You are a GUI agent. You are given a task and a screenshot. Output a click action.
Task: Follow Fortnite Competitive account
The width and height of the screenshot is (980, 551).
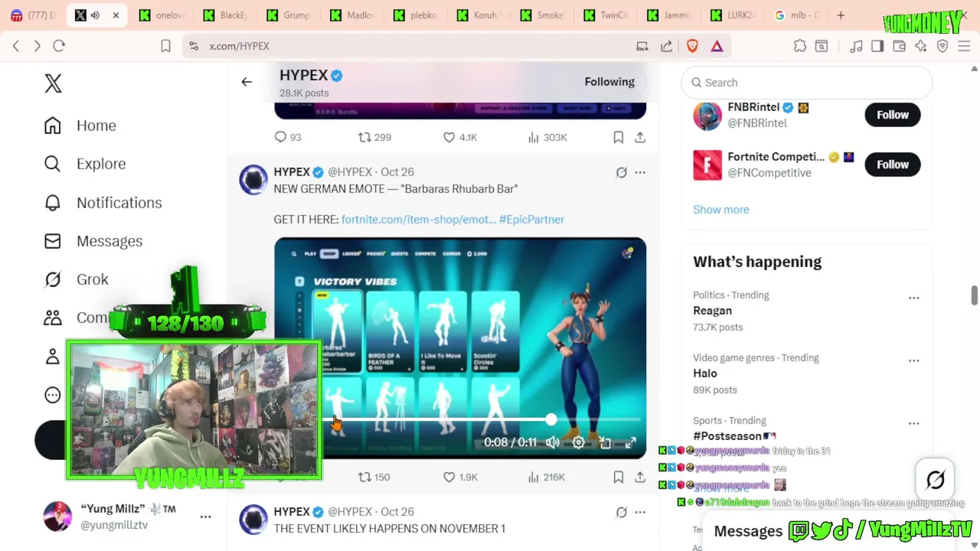click(x=893, y=165)
